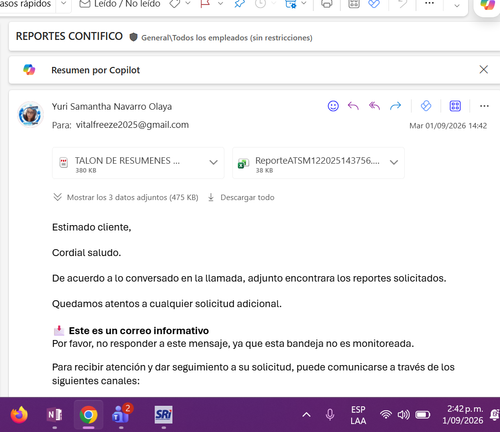The width and height of the screenshot is (500, 432).
Task: Click the snooze clock icon
Action: tap(261, 4)
